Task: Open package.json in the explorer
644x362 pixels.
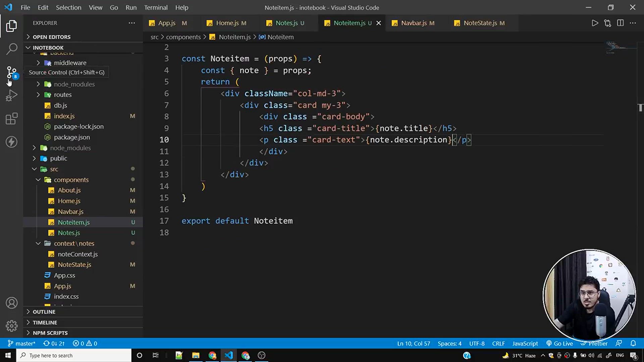Action: click(x=83, y=137)
